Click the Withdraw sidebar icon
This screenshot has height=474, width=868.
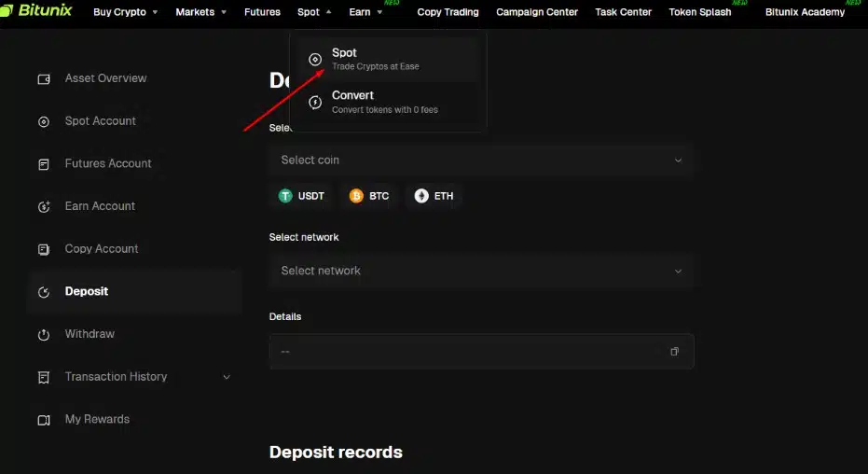coord(44,334)
